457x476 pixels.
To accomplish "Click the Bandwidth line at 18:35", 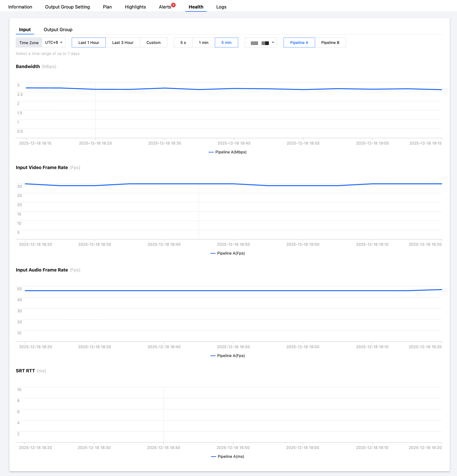I will click(x=164, y=88).
